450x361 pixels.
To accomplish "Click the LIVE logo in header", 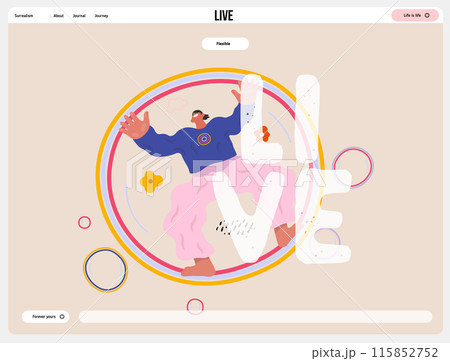I will click(x=224, y=15).
